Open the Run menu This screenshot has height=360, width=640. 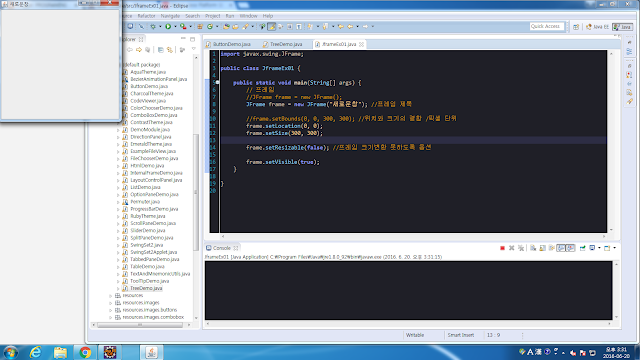click(230, 16)
